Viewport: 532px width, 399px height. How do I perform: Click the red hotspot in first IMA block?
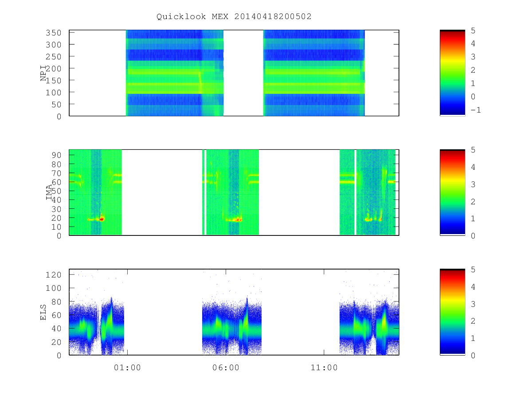102,219
